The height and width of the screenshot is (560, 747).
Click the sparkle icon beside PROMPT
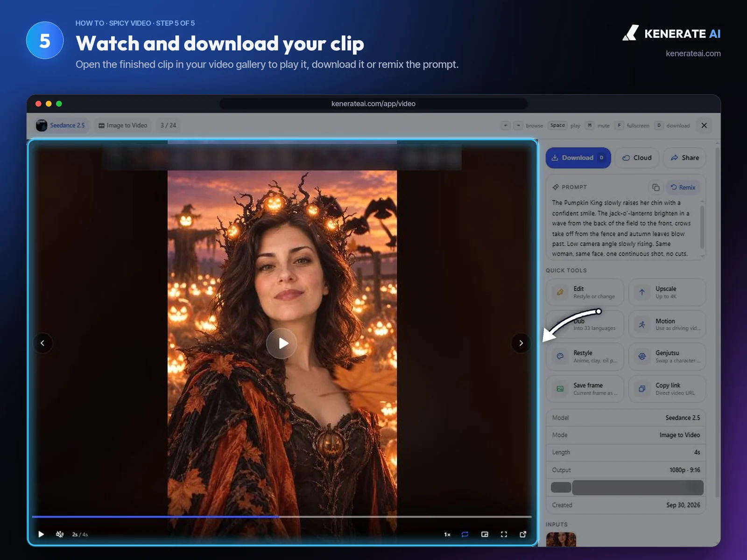point(556,187)
